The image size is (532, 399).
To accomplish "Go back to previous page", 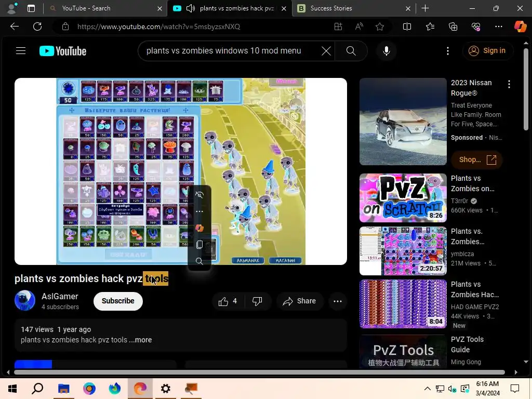I will coord(14,26).
